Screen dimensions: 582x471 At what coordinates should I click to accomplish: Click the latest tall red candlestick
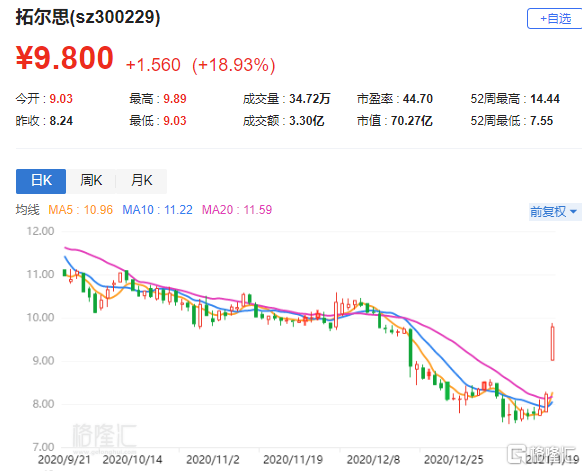click(x=553, y=343)
